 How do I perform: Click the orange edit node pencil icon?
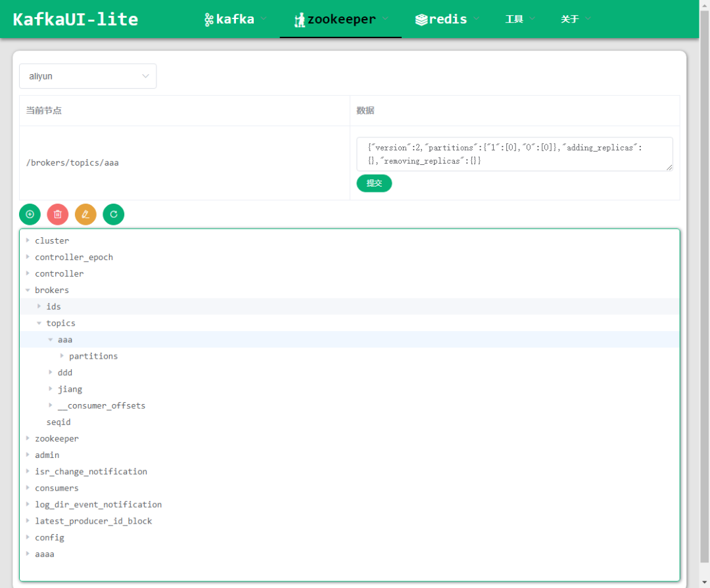pyautogui.click(x=85, y=214)
